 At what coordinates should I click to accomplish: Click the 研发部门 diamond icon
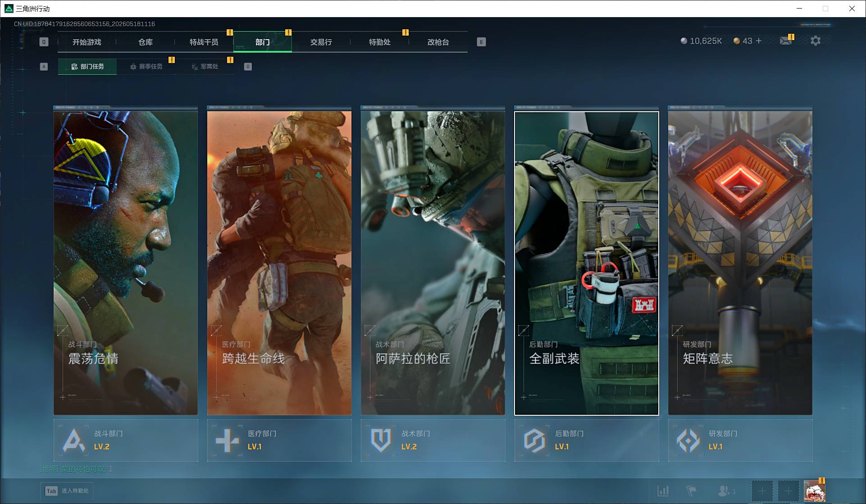coord(688,440)
